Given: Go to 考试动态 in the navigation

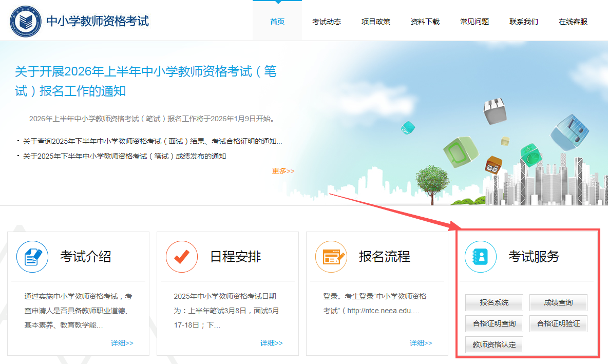Looking at the screenshot, I should [327, 22].
